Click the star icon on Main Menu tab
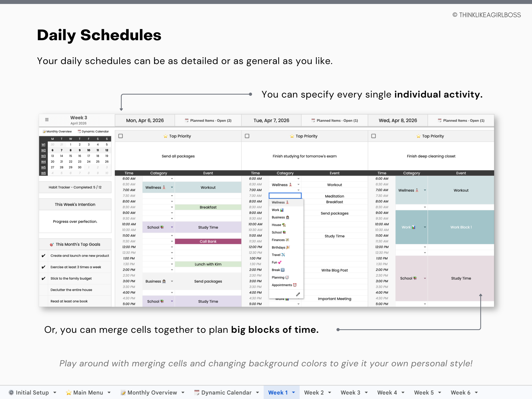The width and height of the screenshot is (532, 399). point(69,392)
